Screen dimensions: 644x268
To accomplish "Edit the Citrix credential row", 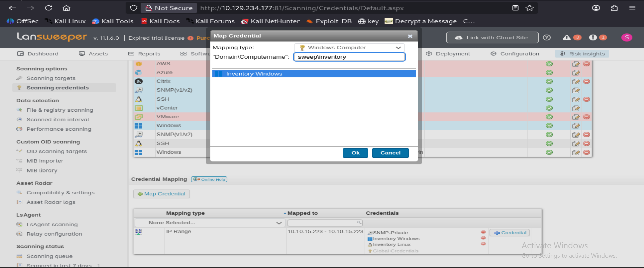I will point(576,81).
